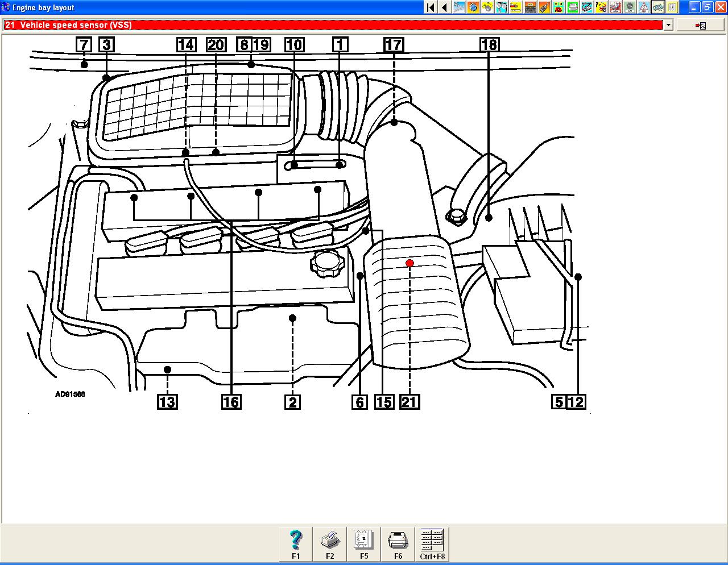
Task: Click the warning triangle toolbar icon
Action: point(644,7)
